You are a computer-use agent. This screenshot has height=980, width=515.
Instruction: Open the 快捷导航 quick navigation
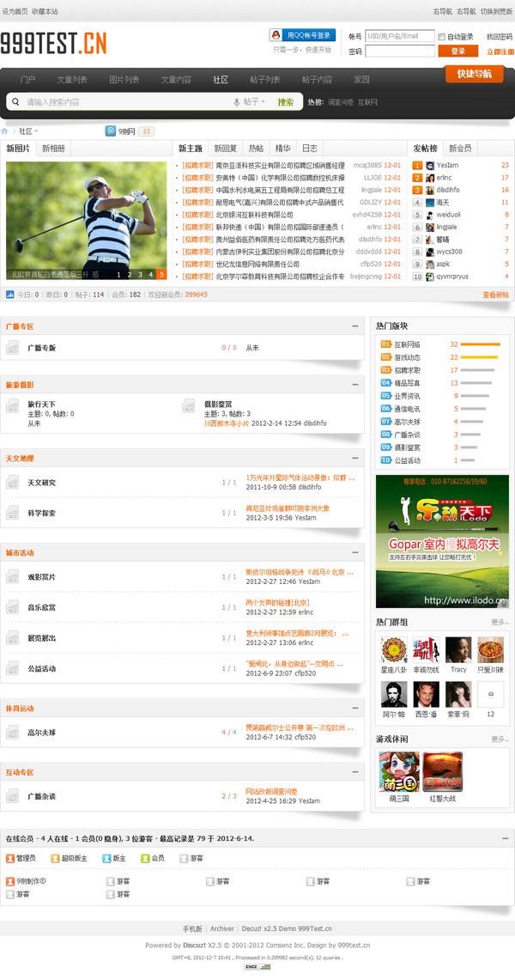pos(475,74)
